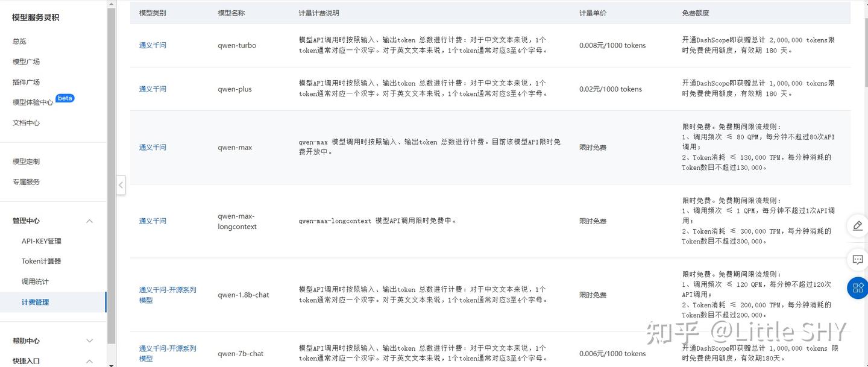Screen dimensions: 868x367
Task: Click the 免费额度 column header
Action: [x=696, y=13]
